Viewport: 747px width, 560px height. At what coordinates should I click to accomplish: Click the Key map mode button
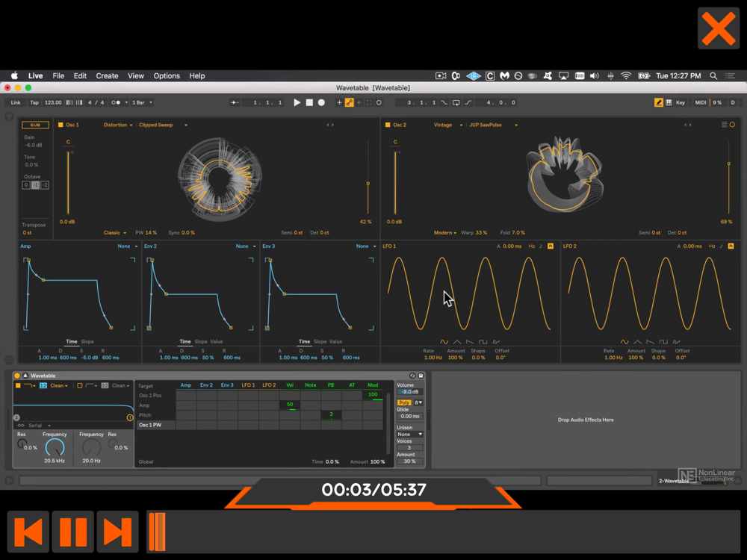tap(681, 102)
